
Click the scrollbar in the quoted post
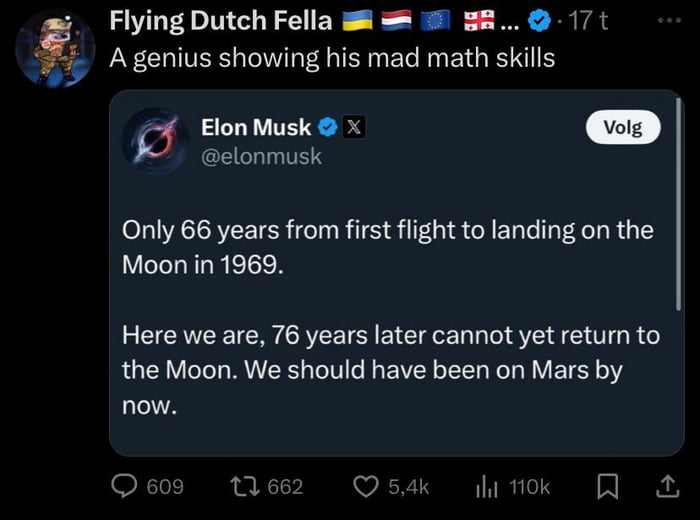[x=678, y=204]
